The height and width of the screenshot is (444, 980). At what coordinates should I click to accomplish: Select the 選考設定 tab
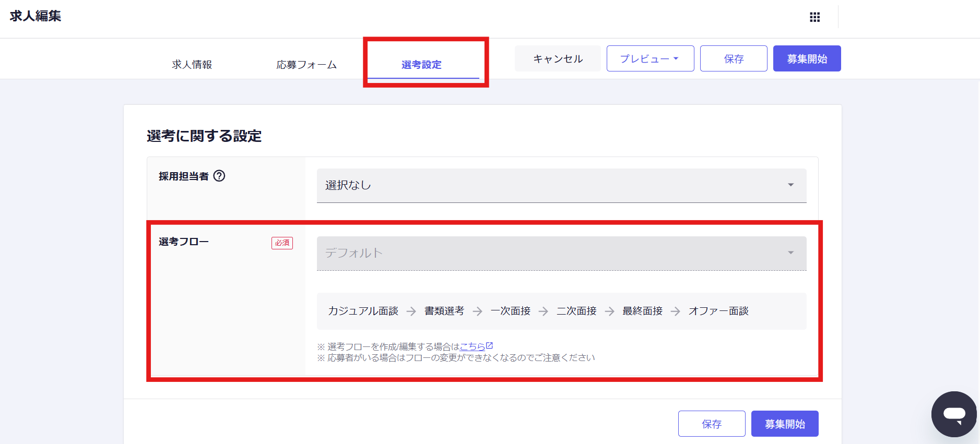(422, 65)
